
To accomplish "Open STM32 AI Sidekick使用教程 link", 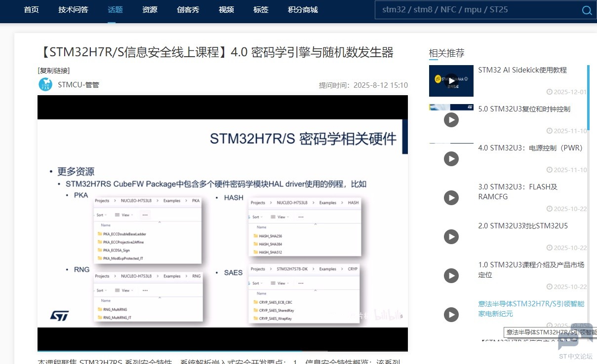I will (x=522, y=70).
